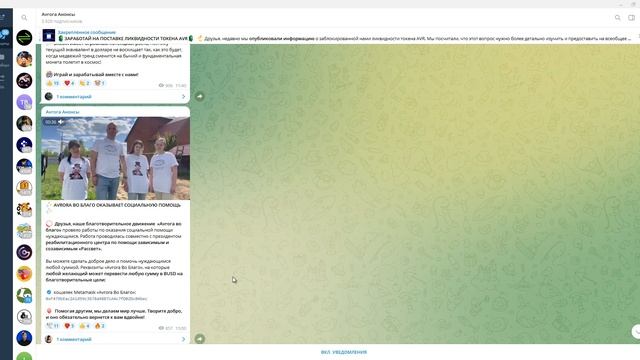Open the chat with green arrows avatar
The height and width of the screenshot is (360, 640).
tap(24, 38)
